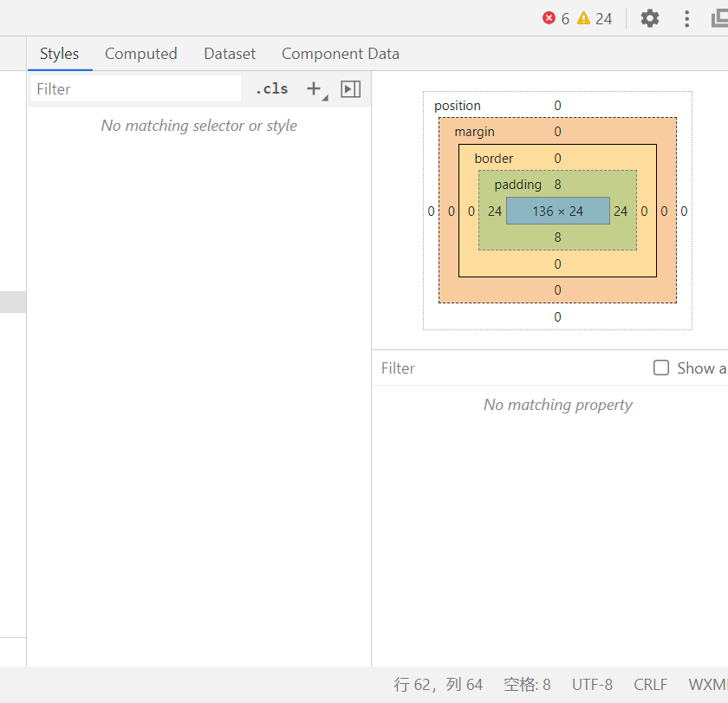Click the computed properties Filter field
Viewport: 728px width, 703px height.
point(510,368)
